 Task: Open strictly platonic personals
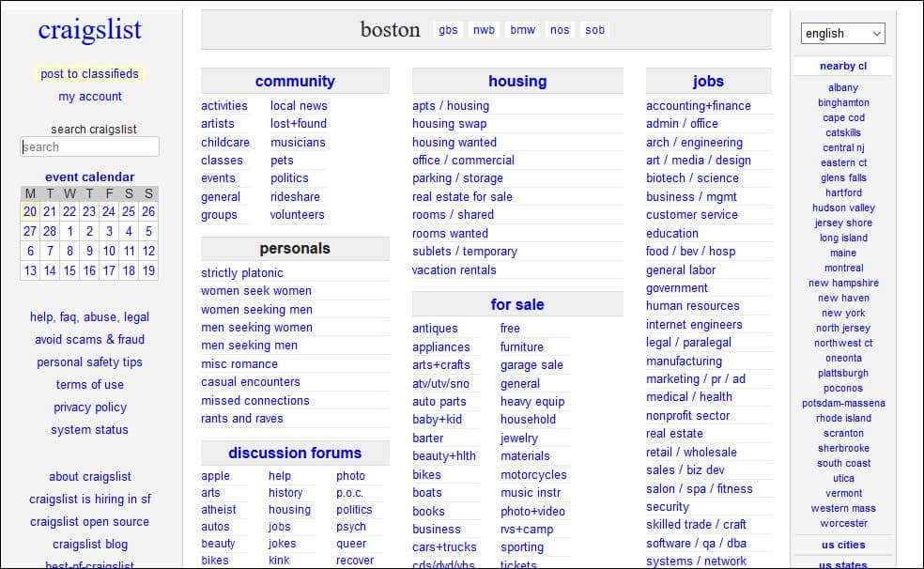(x=241, y=272)
